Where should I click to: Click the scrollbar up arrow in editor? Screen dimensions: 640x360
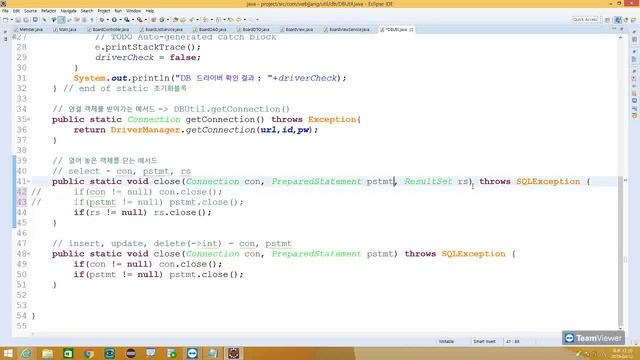621,38
